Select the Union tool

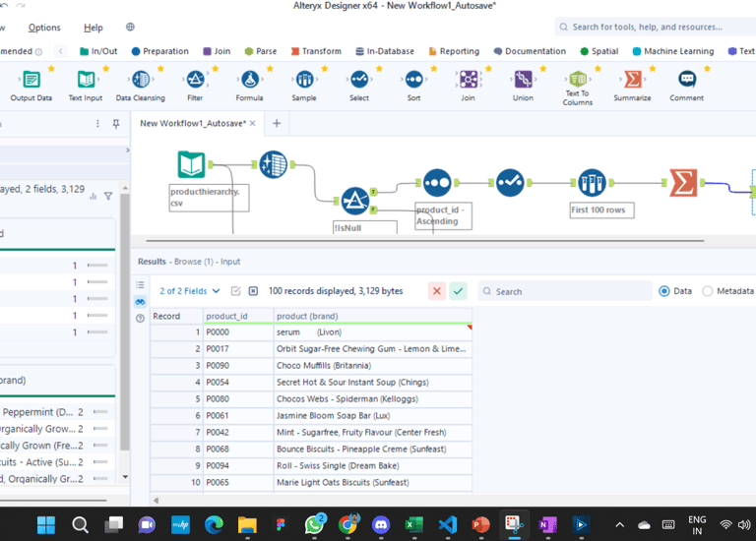[x=523, y=86]
